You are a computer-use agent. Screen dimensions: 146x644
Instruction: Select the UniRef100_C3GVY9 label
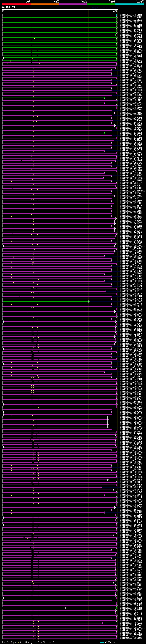tap(131, 560)
